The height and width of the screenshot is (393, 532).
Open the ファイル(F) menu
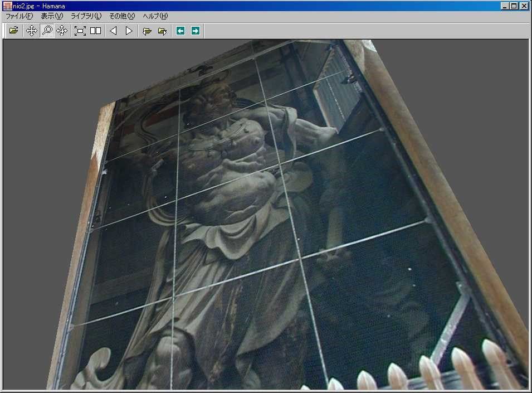tap(19, 16)
